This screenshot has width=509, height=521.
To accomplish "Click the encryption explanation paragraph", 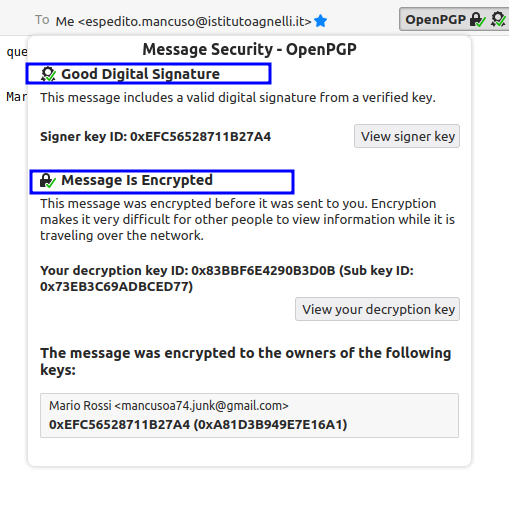I will tap(247, 220).
